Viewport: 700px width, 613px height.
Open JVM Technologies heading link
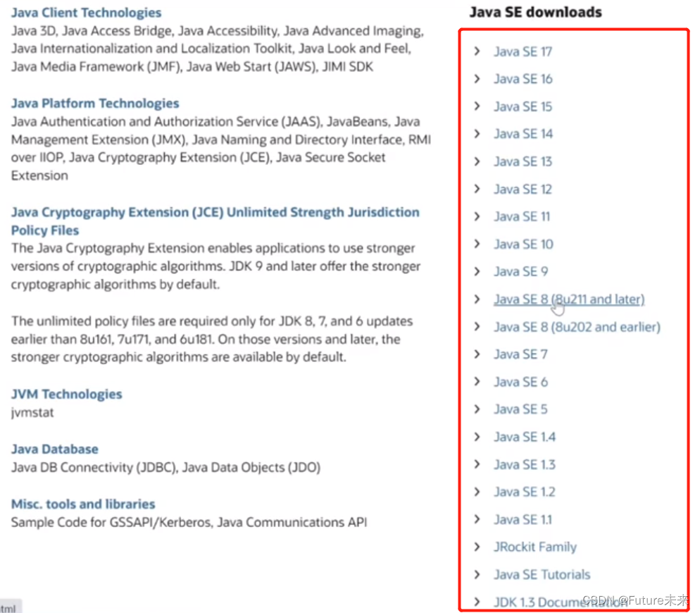[x=66, y=394]
